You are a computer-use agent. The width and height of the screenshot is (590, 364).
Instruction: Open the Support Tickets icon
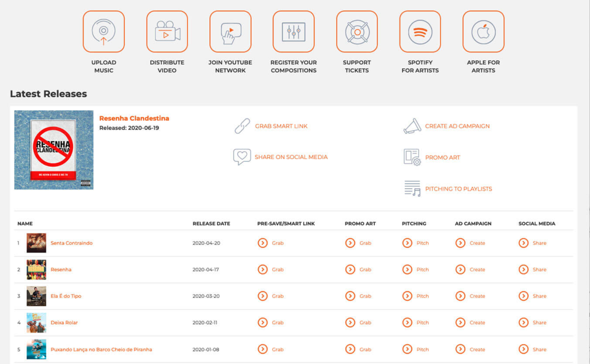coord(357,31)
